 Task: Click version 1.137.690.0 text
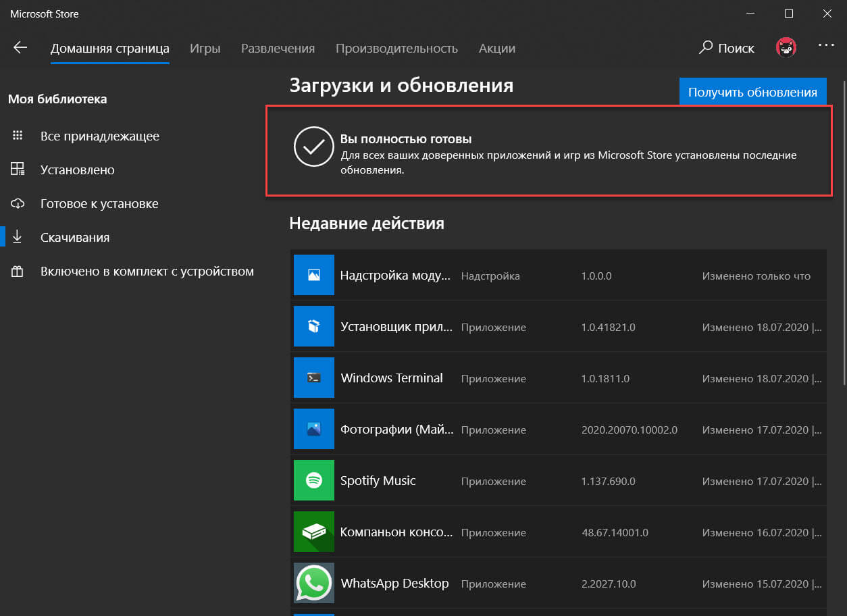[609, 481]
